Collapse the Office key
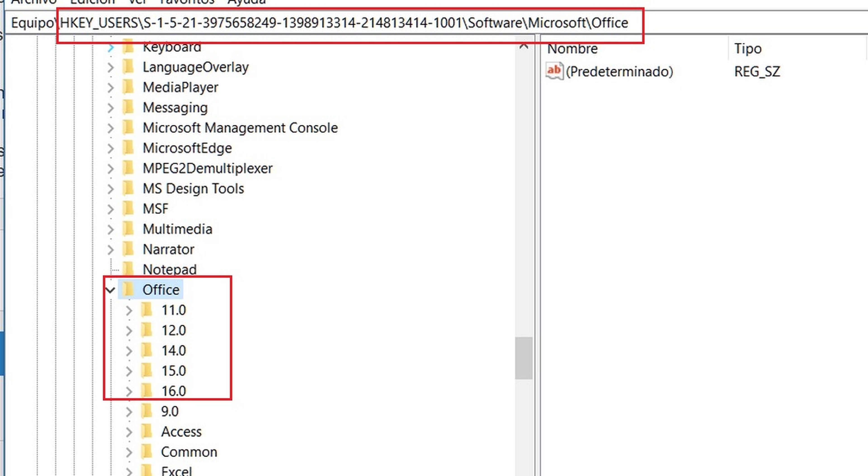The width and height of the screenshot is (868, 476). 110,290
